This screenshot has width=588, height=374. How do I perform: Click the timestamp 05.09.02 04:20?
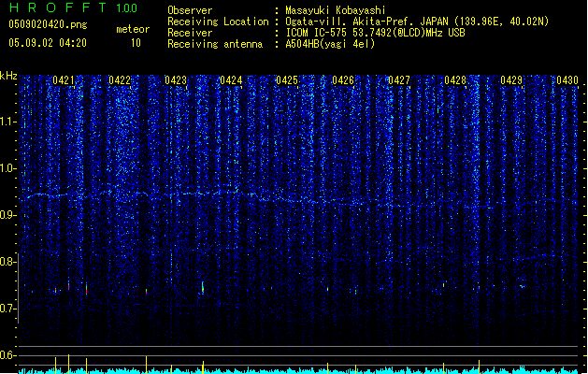(x=48, y=43)
